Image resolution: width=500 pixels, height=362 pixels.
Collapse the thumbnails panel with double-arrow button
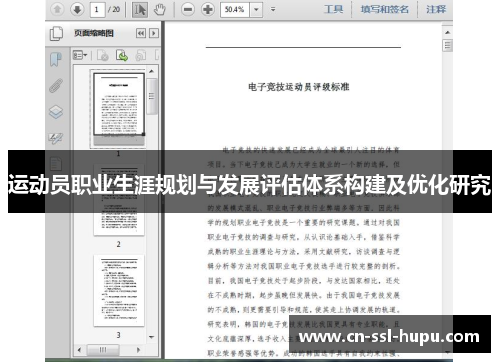pyautogui.click(x=141, y=33)
